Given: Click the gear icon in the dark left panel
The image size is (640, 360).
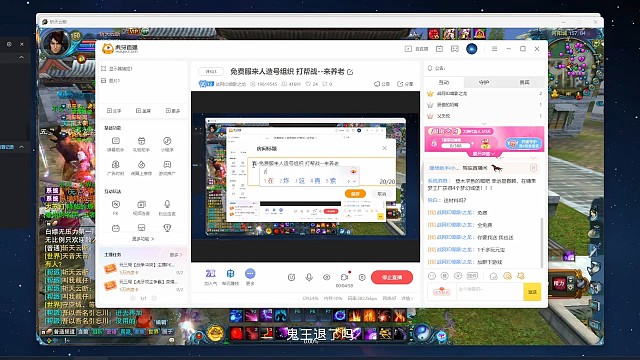Looking at the screenshot, I should [9, 44].
